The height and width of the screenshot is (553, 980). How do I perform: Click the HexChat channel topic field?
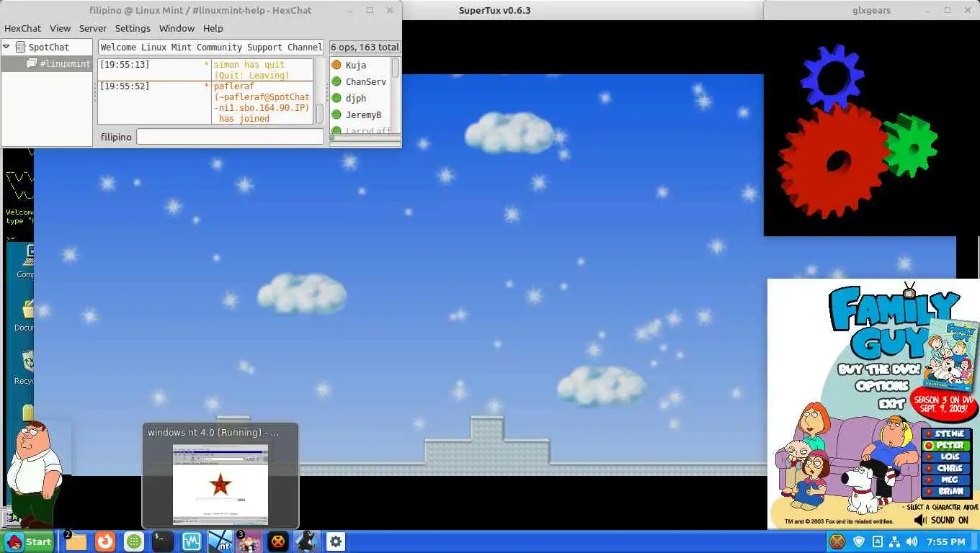211,47
